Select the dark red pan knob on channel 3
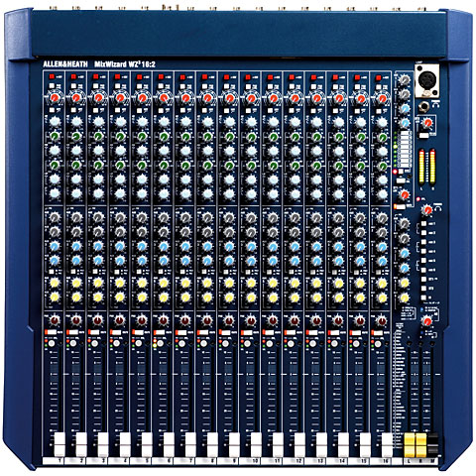The height and width of the screenshot is (476, 476). pos(98,320)
